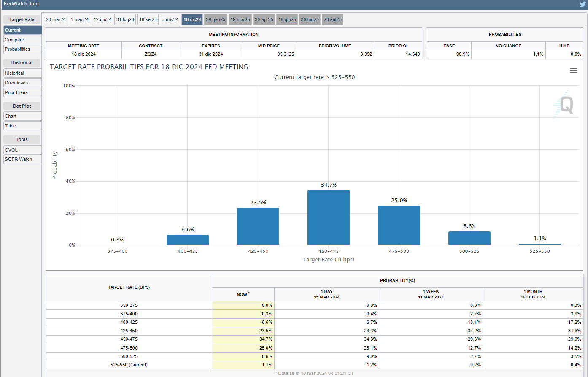Open the Historical data link
The height and width of the screenshot is (377, 588).
tap(22, 73)
